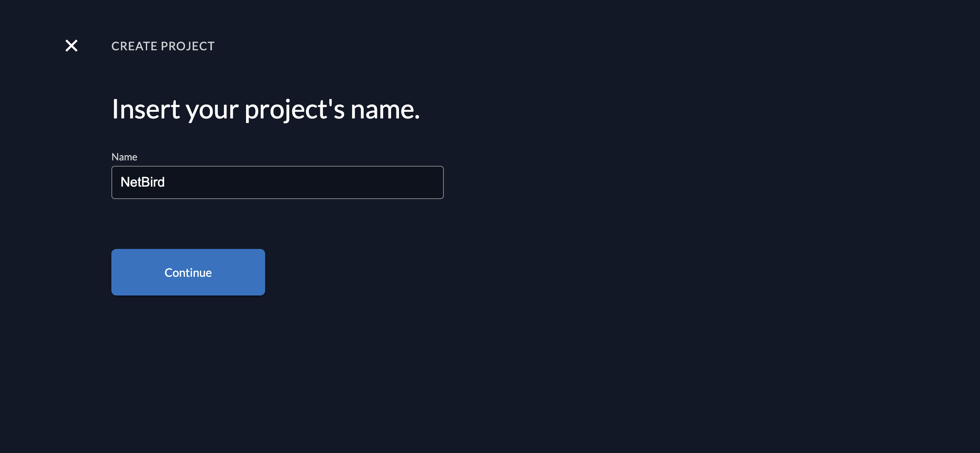Click the CREATE PROJECT header text
The height and width of the screenshot is (453, 980).
(x=163, y=46)
